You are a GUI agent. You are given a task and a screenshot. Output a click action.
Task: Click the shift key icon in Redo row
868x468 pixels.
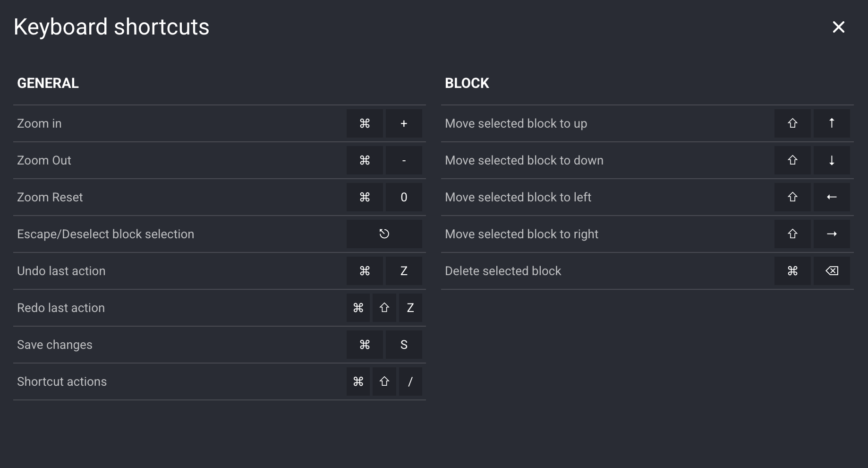tap(384, 308)
